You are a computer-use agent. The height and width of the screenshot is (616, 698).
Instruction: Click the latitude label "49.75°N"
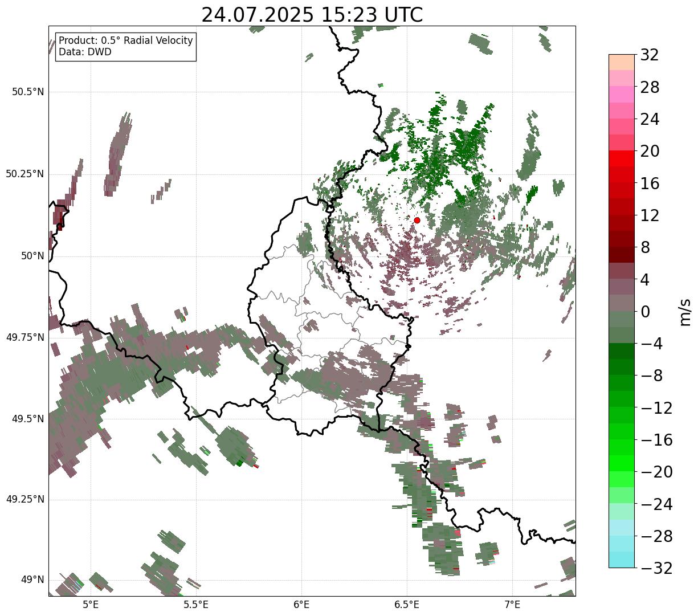tap(25, 337)
